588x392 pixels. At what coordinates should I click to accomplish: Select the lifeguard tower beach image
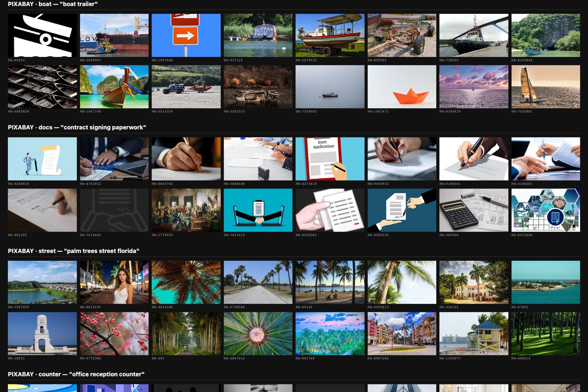pyautogui.click(x=474, y=334)
